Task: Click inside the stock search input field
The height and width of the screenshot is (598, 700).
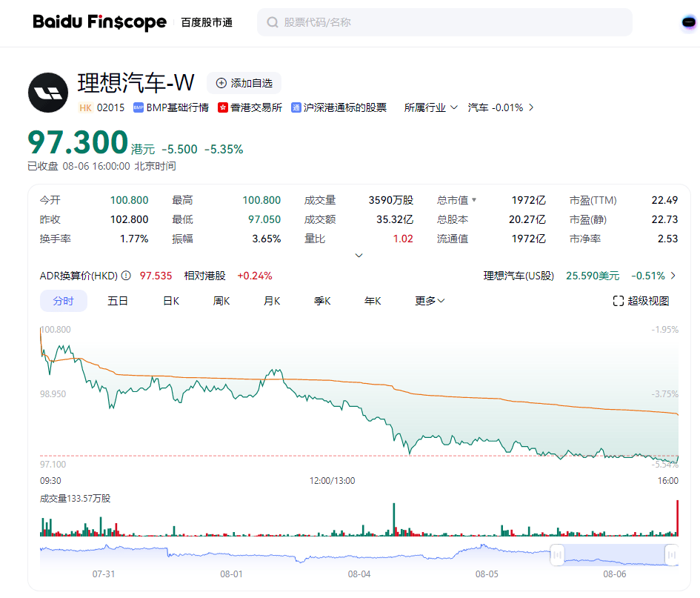Action: [x=444, y=22]
